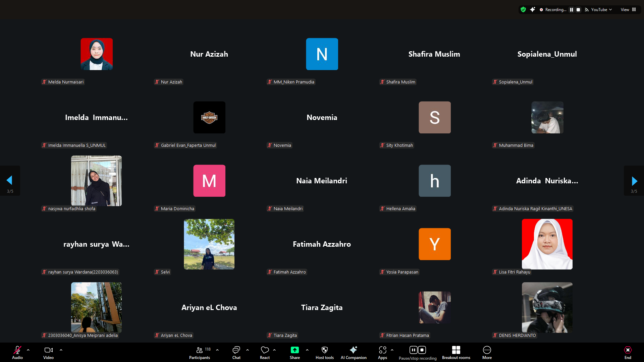
Task: Expand the chevron next to Share
Action: click(x=307, y=350)
